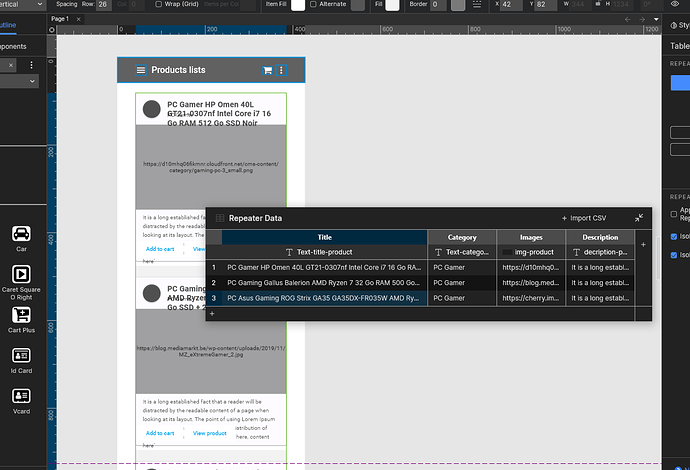Open the three-dot menu in Products lists header
Image resolution: width=690 pixels, height=470 pixels.
pos(282,70)
